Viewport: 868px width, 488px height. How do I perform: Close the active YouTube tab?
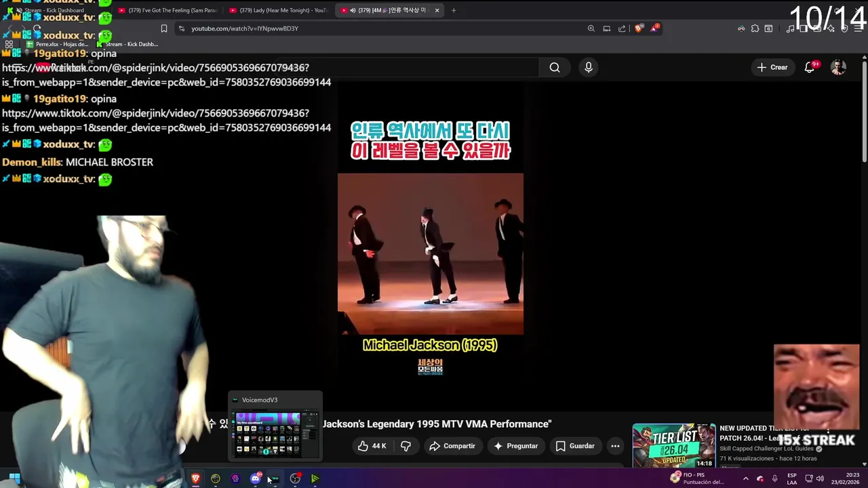tap(437, 10)
